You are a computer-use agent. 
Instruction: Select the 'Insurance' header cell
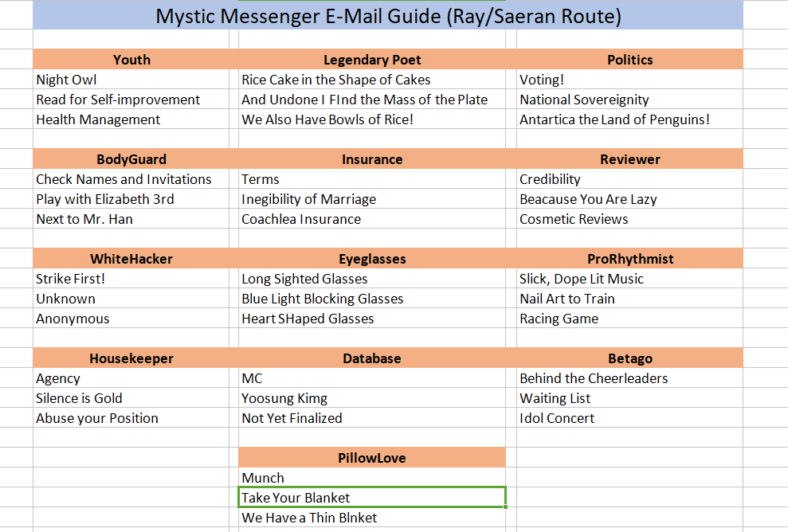pos(372,158)
